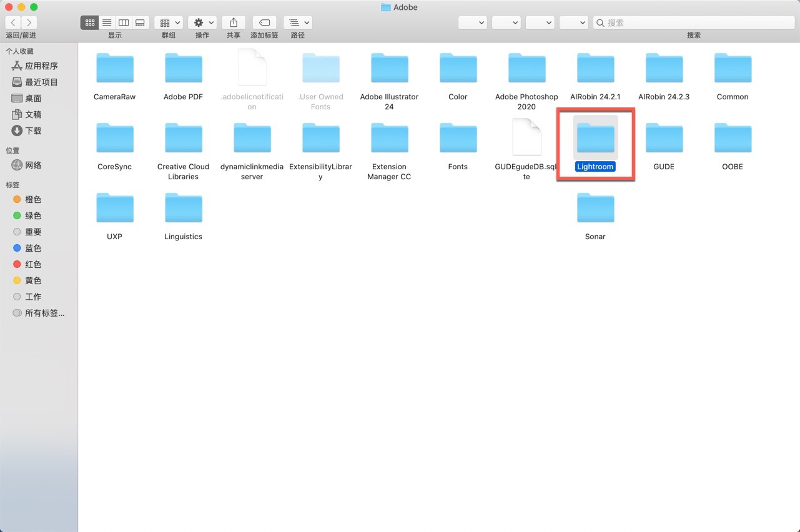Open the third blank toolbar dropdown
Screen dimensions: 800x532
point(540,22)
